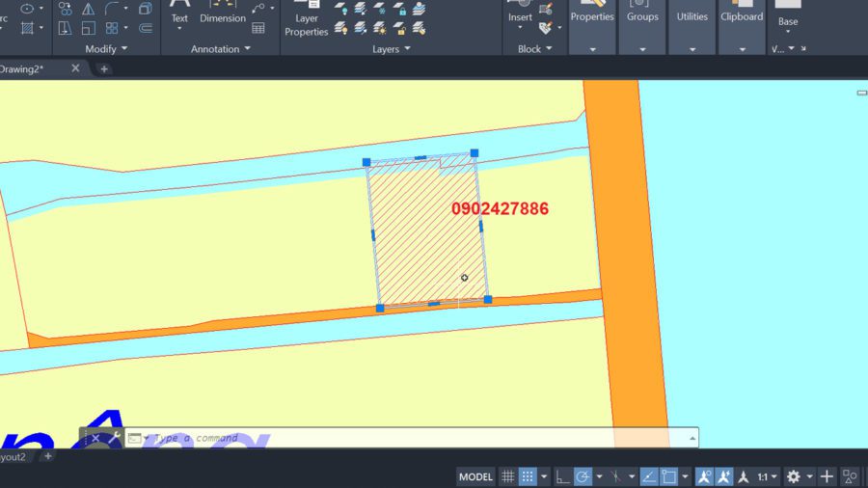Close the Drawing2 tab
868x488 pixels.
click(x=75, y=68)
